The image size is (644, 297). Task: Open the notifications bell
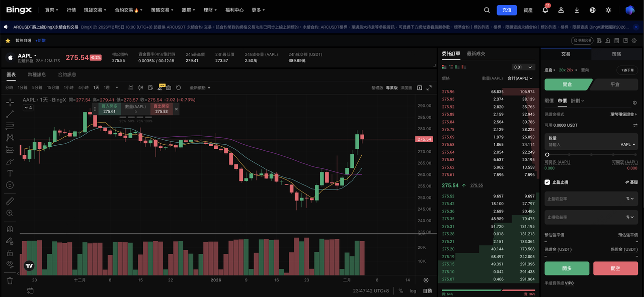pos(545,10)
